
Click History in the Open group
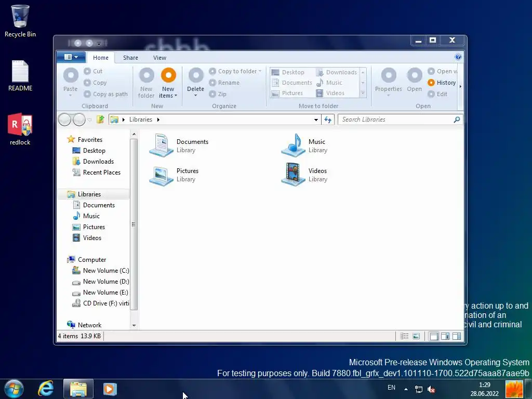(442, 83)
